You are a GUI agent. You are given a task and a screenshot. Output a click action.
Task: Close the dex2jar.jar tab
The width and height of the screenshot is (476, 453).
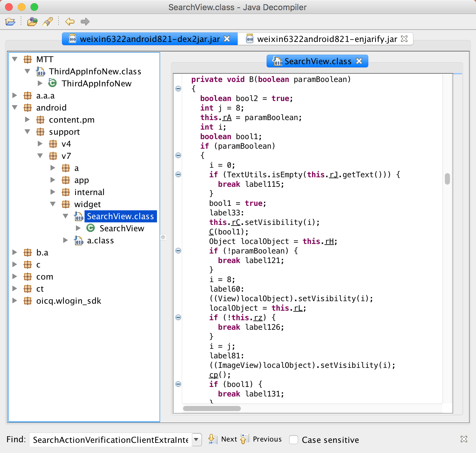pos(227,39)
